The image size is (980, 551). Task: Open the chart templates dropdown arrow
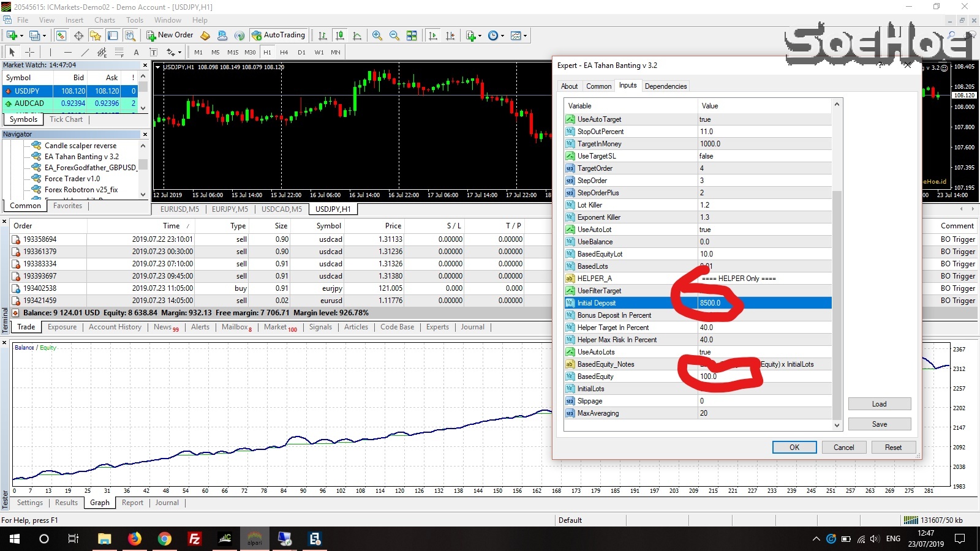click(x=524, y=35)
